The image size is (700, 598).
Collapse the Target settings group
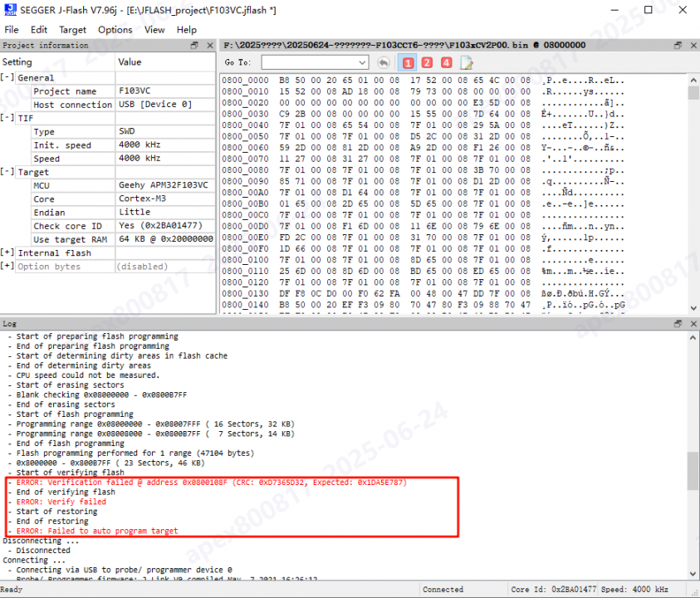click(7, 172)
